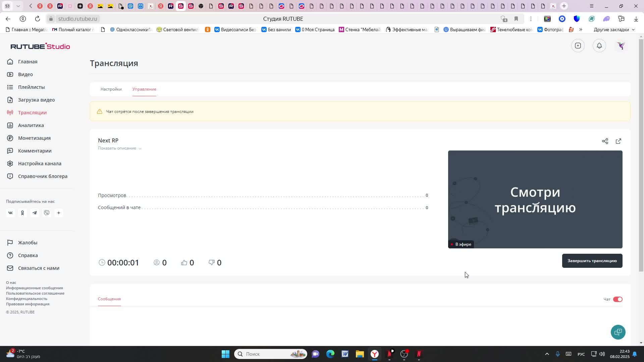Expand Другие закладки bookmarks dropdown
644x362 pixels.
(x=614, y=29)
